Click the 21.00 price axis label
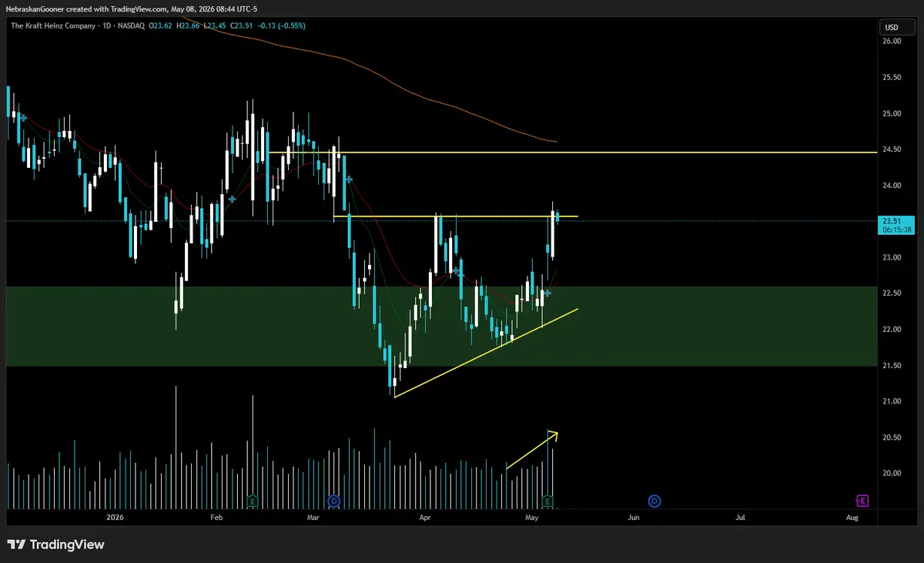Screen dimensions: 924x563 892,401
